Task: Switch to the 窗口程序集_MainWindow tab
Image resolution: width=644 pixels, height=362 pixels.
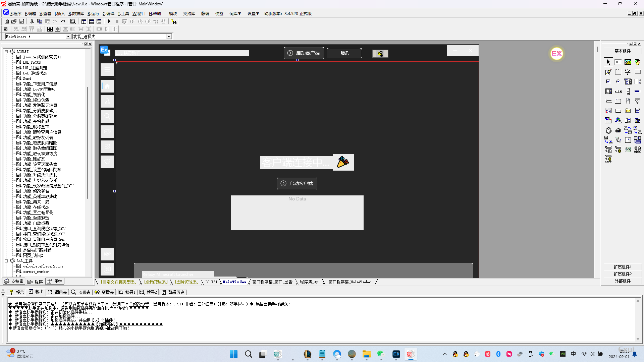Action: [x=350, y=282]
